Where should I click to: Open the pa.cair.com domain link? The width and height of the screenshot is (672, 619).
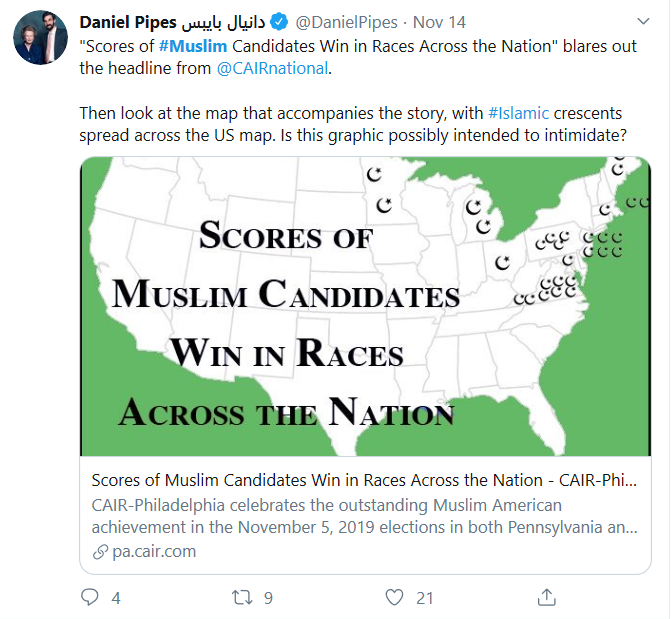[153, 551]
